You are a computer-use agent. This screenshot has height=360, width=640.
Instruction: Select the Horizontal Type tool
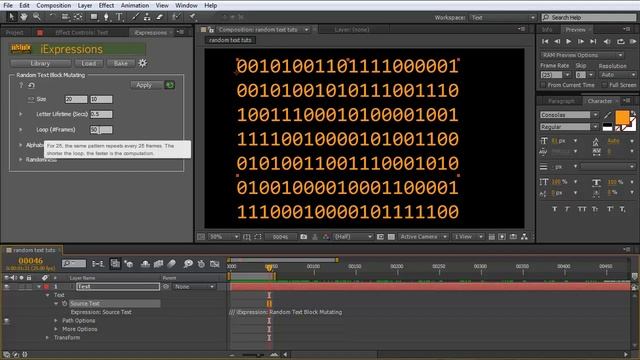tap(119, 17)
